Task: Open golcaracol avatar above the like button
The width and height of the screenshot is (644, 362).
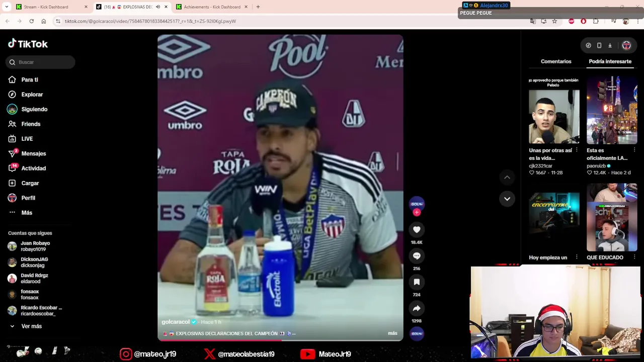Action: pos(417,204)
